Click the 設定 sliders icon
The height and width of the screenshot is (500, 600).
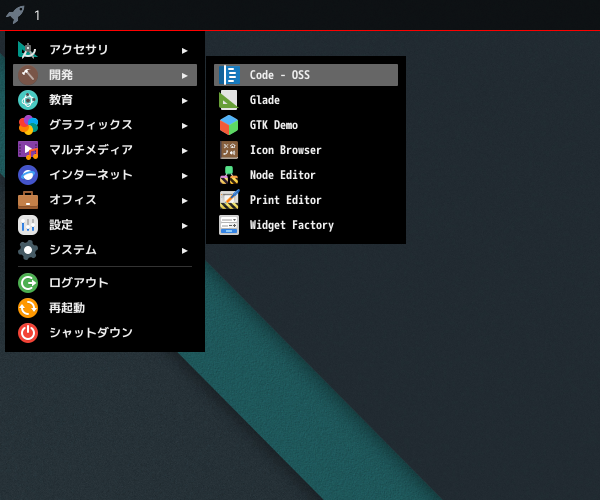28,225
